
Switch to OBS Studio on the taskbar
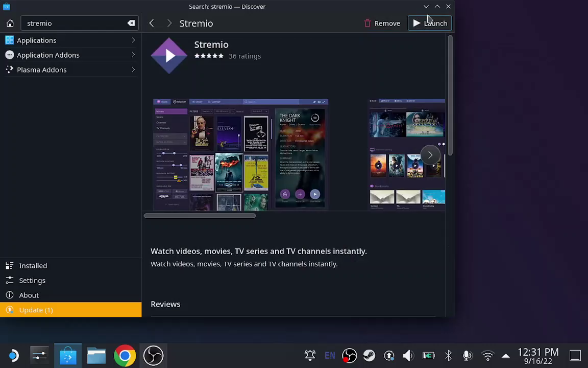click(x=153, y=355)
